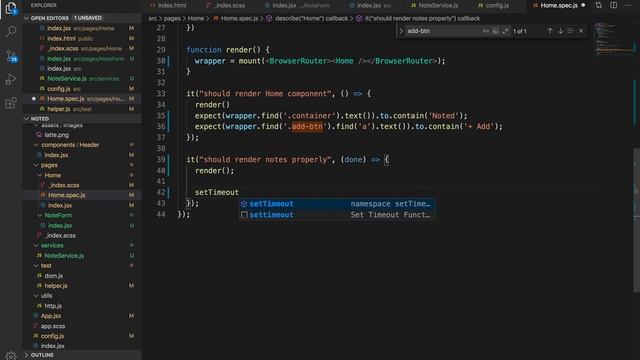640x360 pixels.
Task: Toggle Match Case in find widget
Action: pos(485,31)
